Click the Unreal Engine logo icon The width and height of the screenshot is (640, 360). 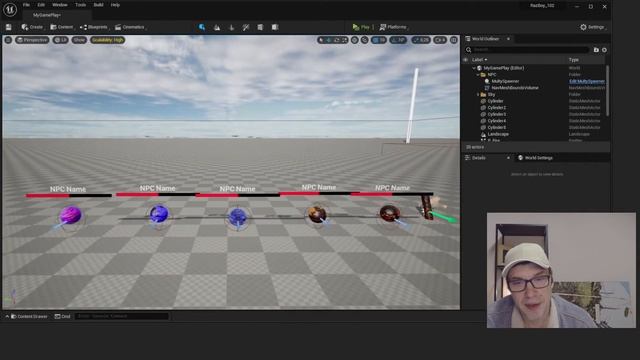10,9
